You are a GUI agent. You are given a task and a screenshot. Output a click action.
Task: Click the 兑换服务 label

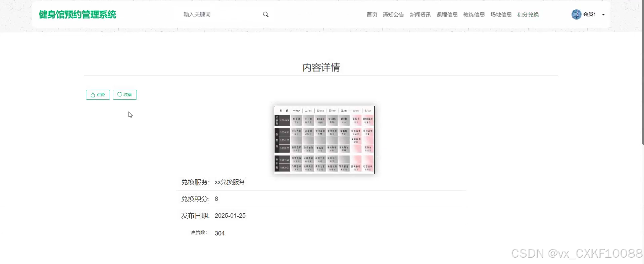(195, 182)
